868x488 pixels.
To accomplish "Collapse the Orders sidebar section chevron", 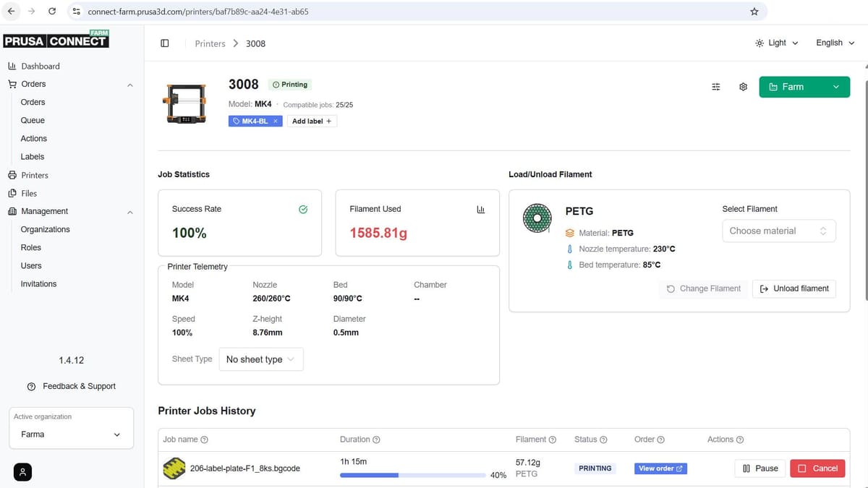I will pos(130,85).
